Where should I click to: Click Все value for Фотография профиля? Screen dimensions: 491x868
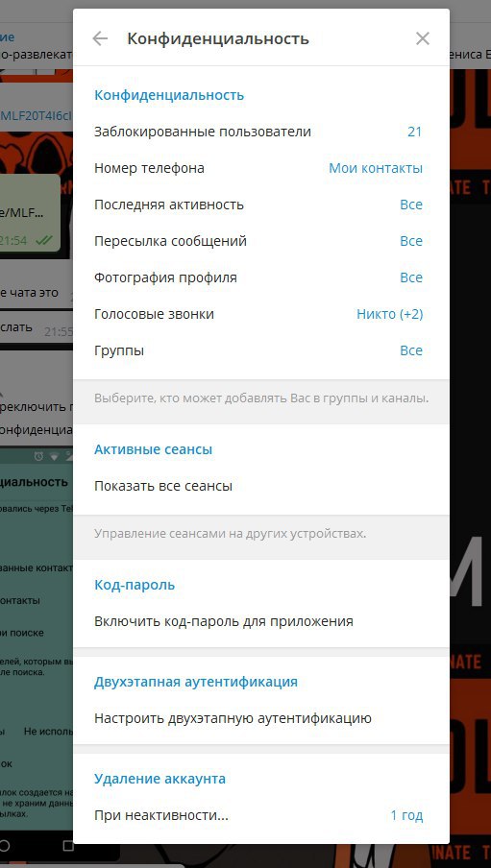click(411, 277)
